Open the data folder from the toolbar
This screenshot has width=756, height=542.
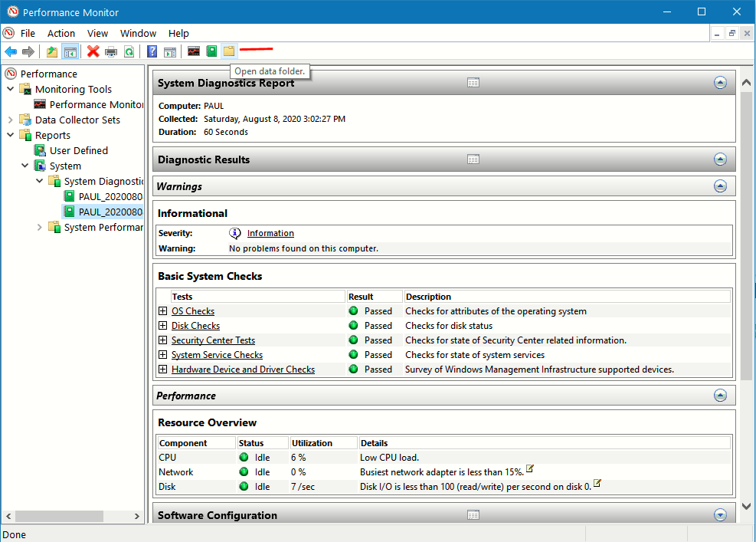(x=229, y=50)
